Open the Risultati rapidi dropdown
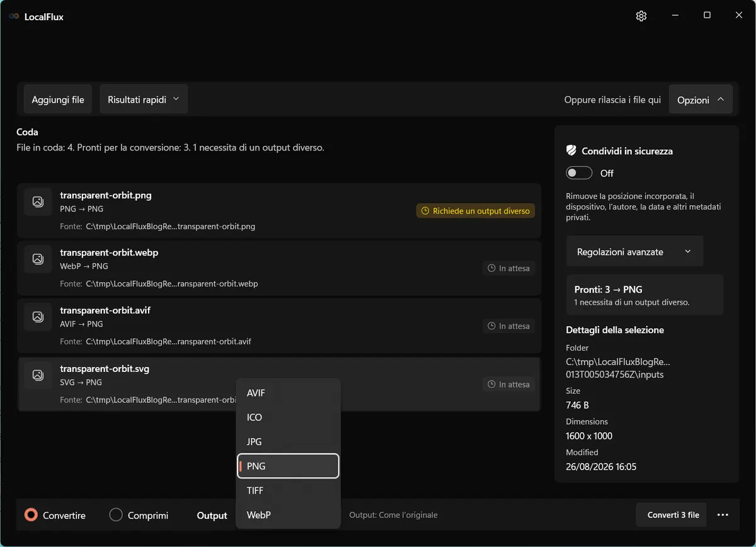Image resolution: width=756 pixels, height=547 pixels. (x=144, y=99)
